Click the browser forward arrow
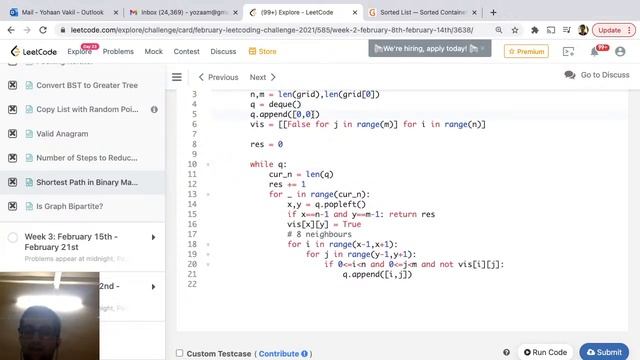The width and height of the screenshot is (640, 360). pos(27,30)
